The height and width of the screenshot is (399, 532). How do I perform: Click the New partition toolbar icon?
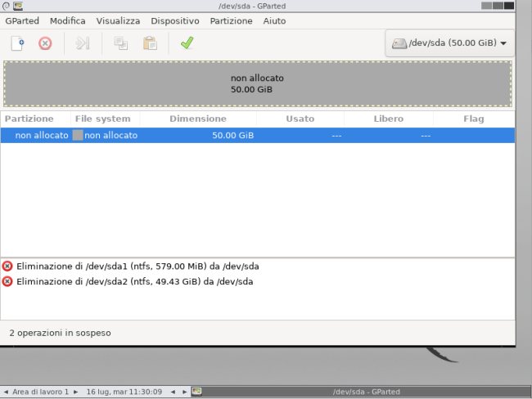[x=17, y=43]
